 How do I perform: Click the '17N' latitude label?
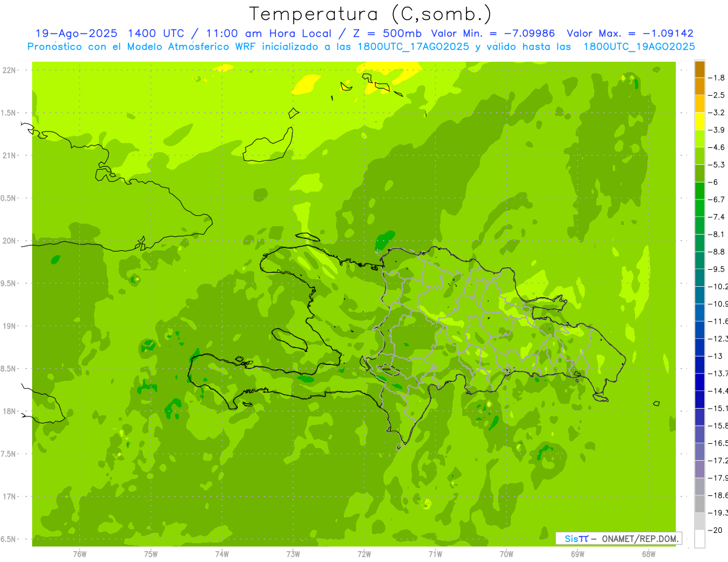(x=10, y=497)
